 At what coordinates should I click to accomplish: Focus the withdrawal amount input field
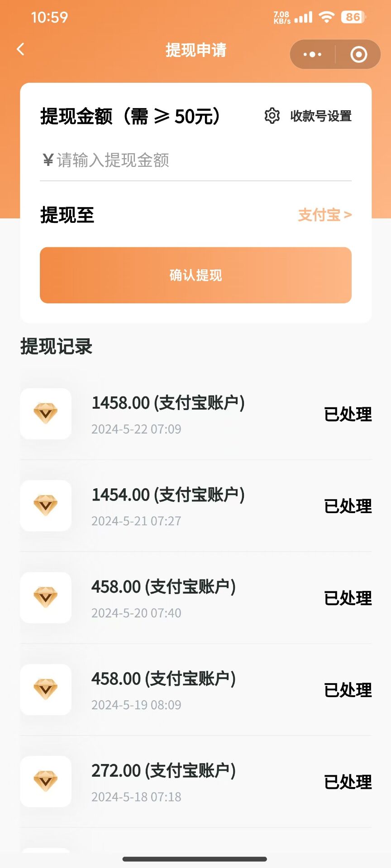coord(195,160)
